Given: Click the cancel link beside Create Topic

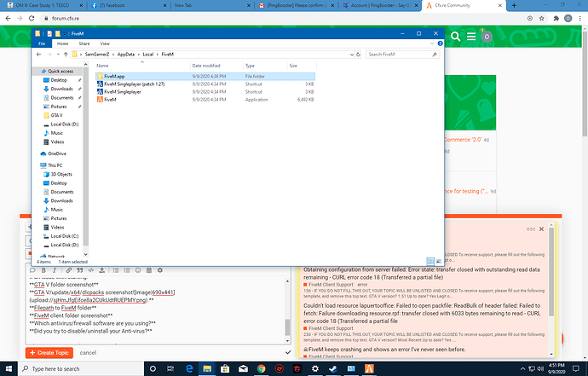Looking at the screenshot, I should (x=89, y=352).
